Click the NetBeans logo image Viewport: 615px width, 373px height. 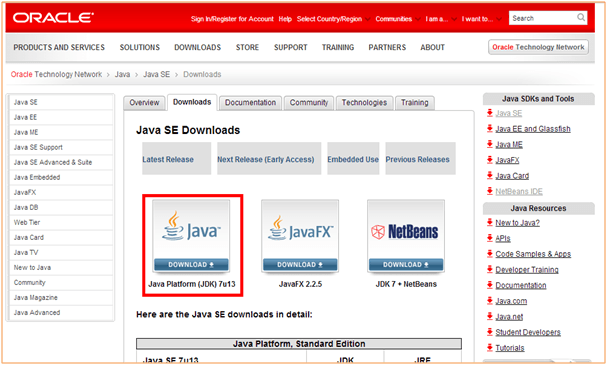tap(404, 232)
